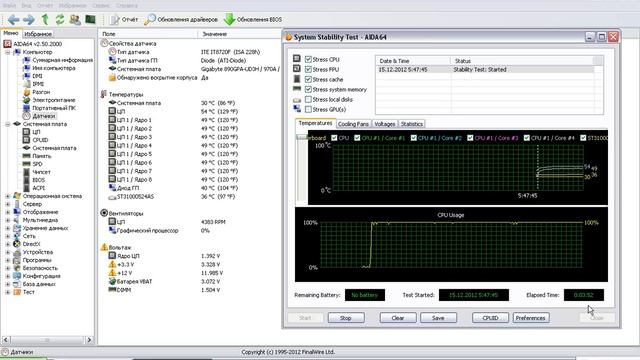Click the users icon in the toolbar

[x=75, y=19]
